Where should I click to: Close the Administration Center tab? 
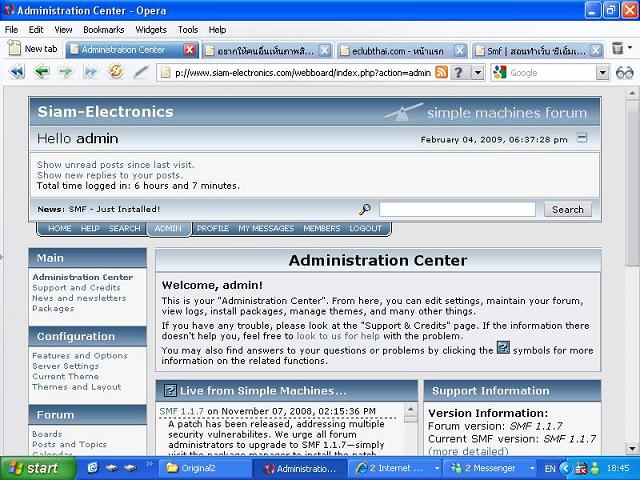tap(189, 50)
